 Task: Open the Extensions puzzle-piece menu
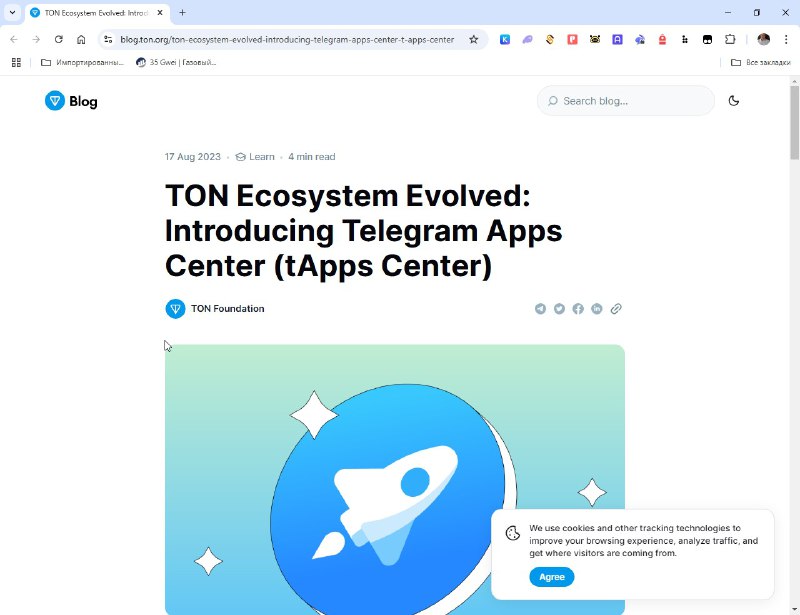click(x=730, y=39)
